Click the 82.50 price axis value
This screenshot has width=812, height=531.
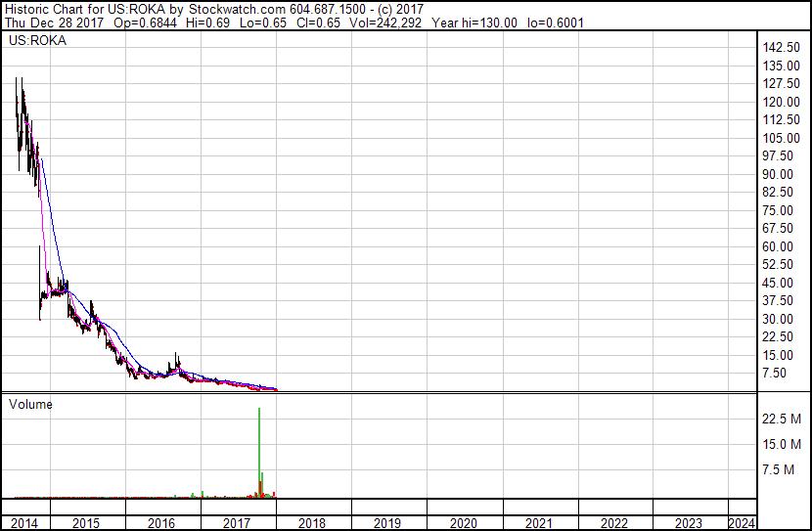tap(778, 192)
